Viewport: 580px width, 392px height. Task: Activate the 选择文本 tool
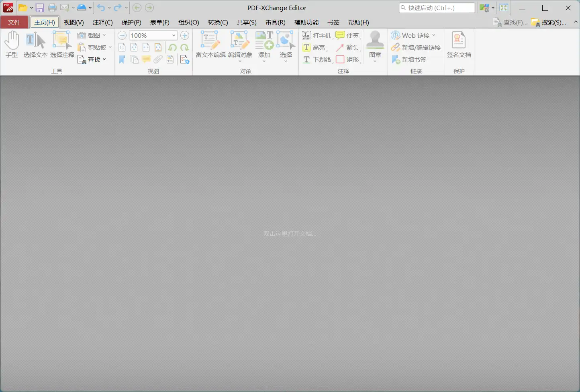35,43
